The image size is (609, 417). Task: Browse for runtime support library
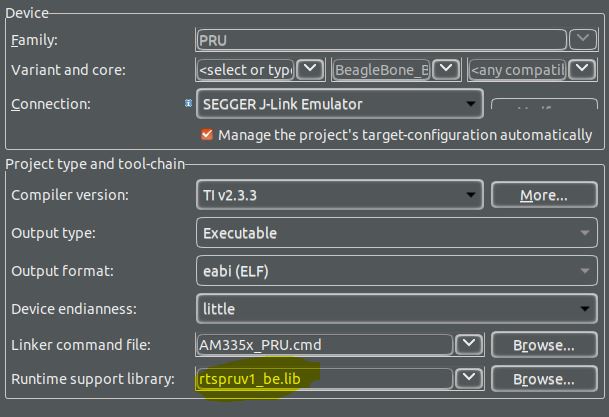point(544,379)
